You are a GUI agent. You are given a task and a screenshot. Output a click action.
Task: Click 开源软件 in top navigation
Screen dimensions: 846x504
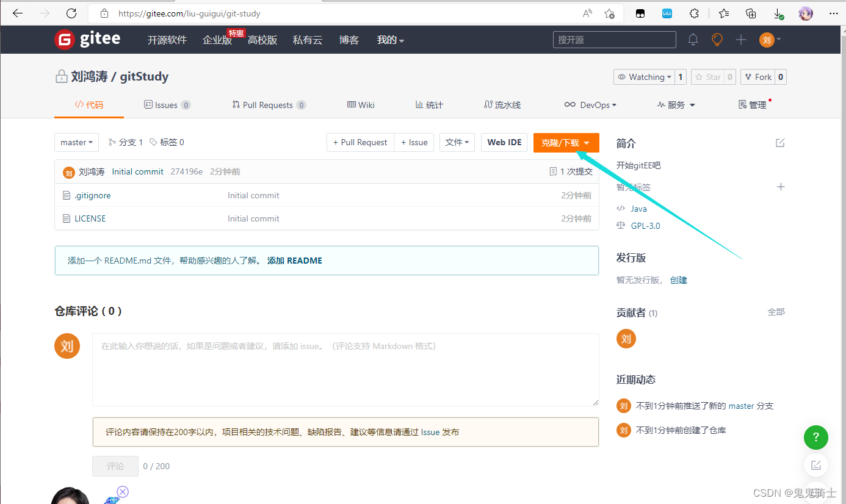point(167,40)
